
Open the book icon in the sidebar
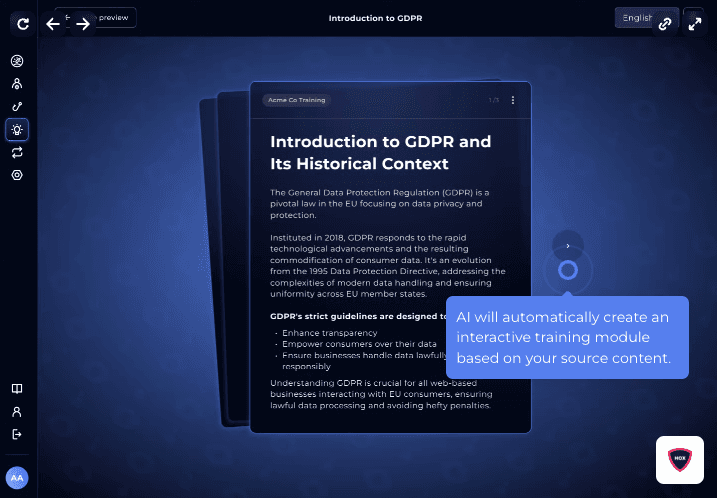pos(17,388)
